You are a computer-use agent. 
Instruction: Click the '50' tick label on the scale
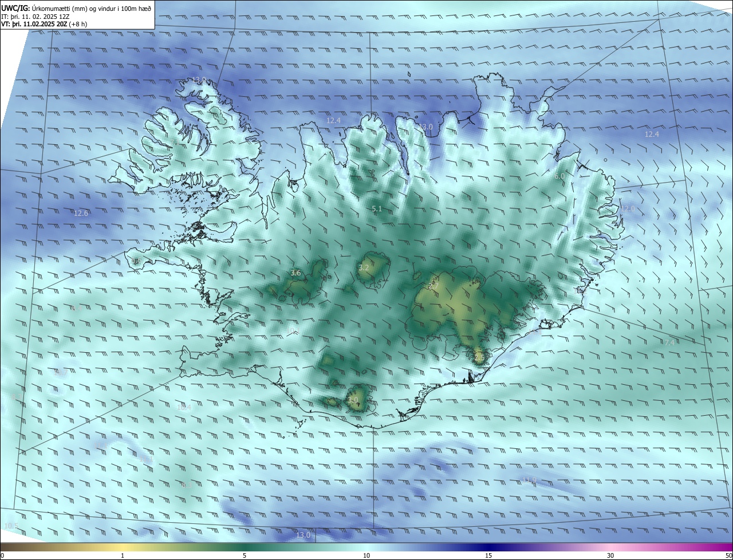tap(728, 555)
